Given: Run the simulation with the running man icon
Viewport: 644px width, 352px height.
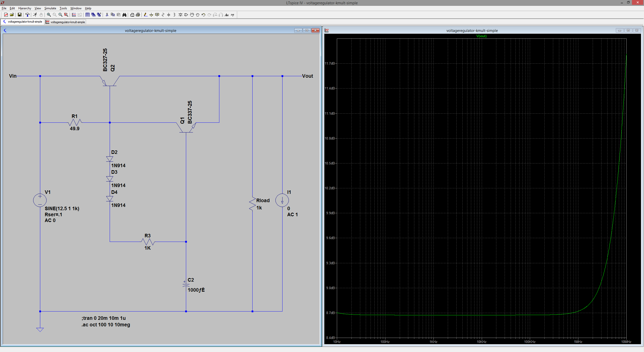Looking at the screenshot, I should point(35,15).
